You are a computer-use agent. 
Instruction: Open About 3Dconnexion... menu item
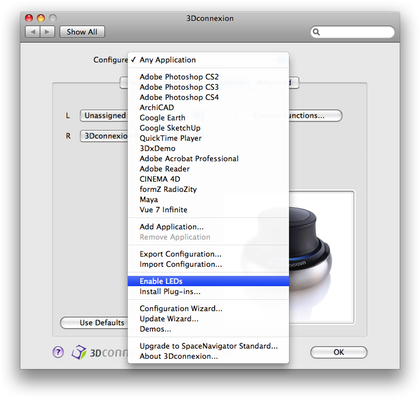[x=208, y=356]
